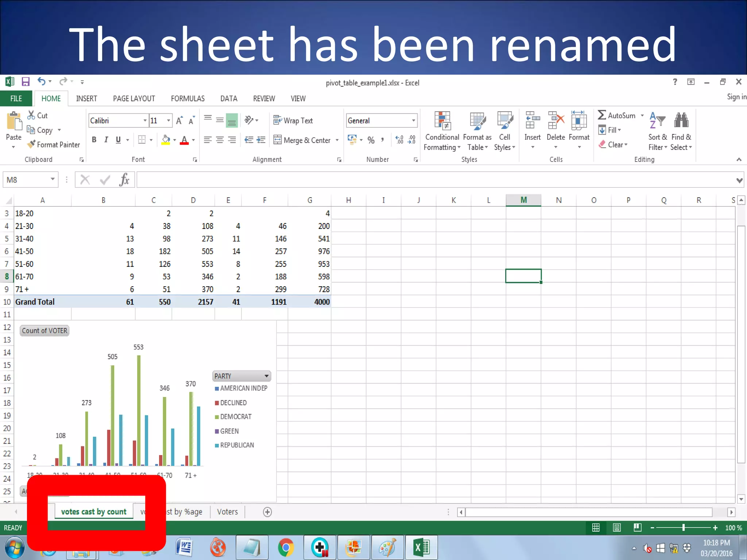Apply fill color bucket icon
Viewport: 747px width, 560px height.
166,140
